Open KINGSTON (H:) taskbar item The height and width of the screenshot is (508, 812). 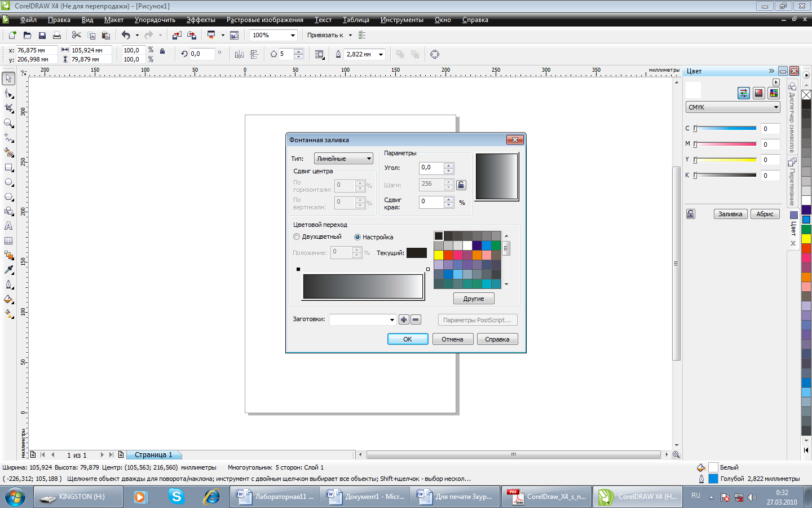tap(78, 497)
